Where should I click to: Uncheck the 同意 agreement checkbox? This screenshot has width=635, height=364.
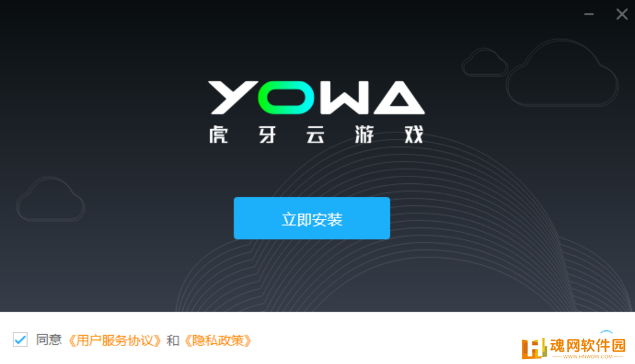coord(20,339)
